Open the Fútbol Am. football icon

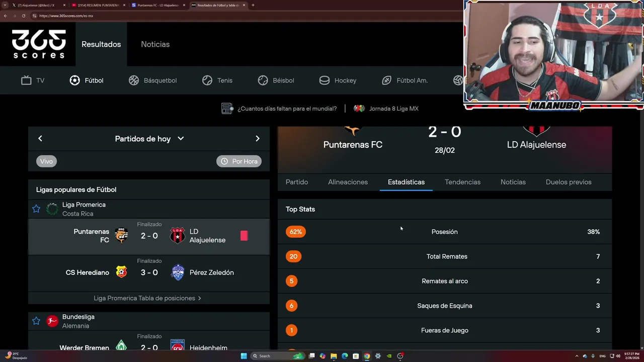386,80
